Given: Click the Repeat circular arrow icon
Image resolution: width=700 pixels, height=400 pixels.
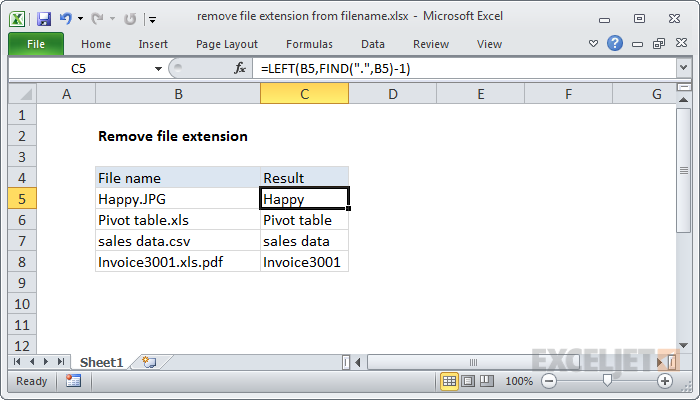Looking at the screenshot, I should [x=130, y=19].
